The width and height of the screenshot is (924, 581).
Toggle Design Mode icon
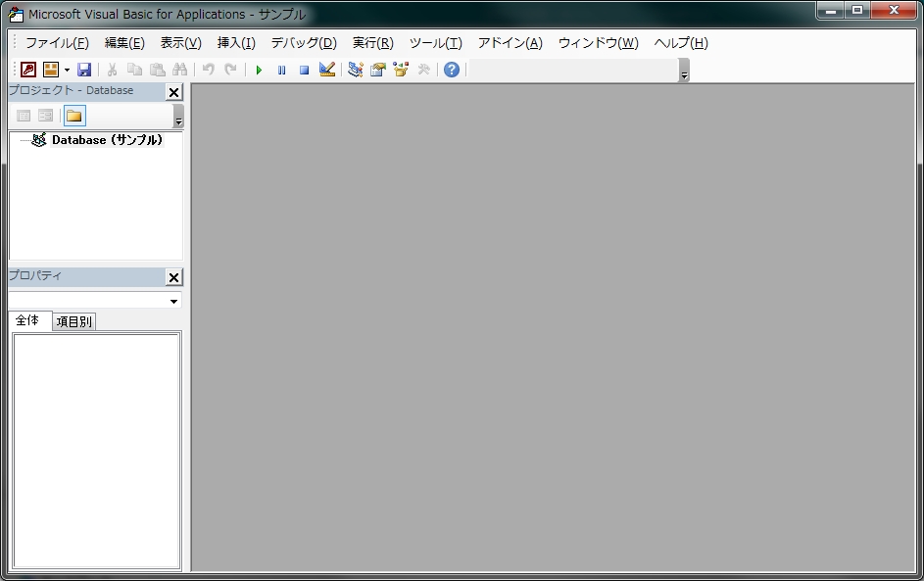tap(327, 70)
